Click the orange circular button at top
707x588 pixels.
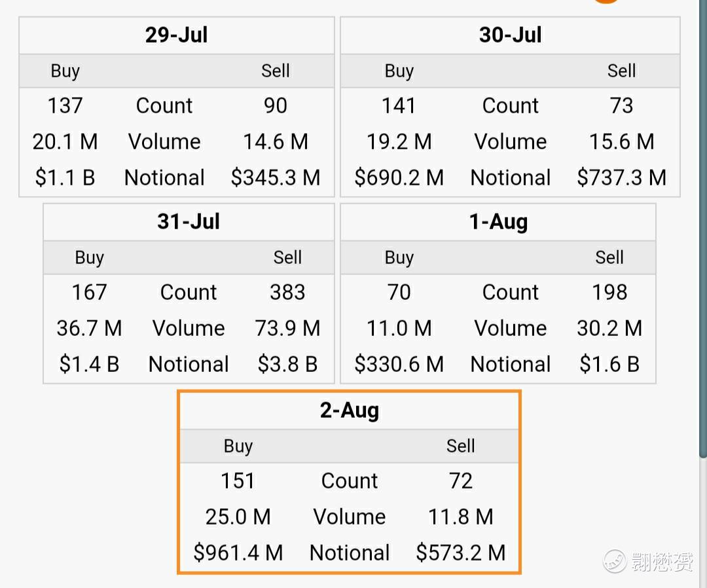click(606, 1)
